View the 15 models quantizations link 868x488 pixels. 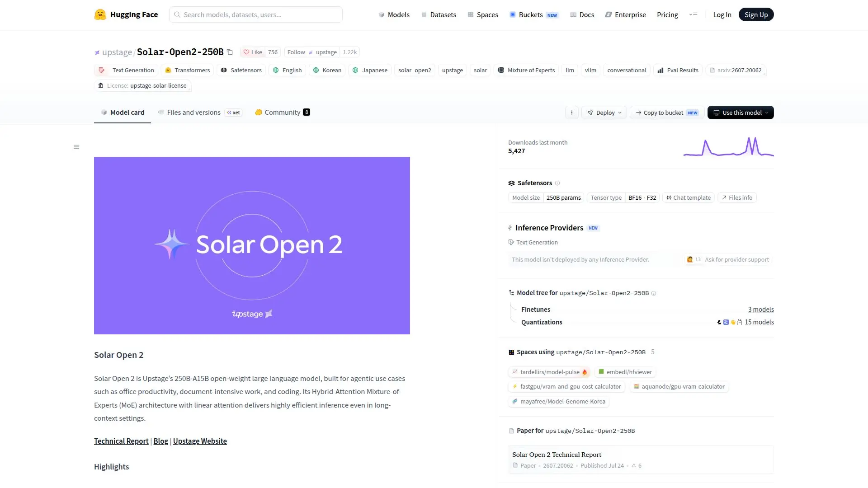click(x=759, y=322)
